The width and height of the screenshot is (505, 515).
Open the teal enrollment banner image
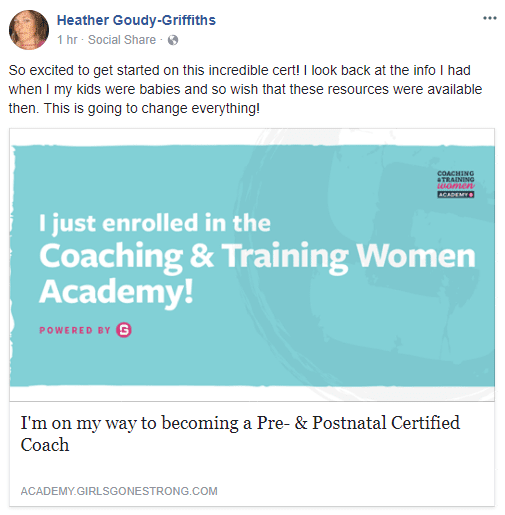[x=252, y=265]
